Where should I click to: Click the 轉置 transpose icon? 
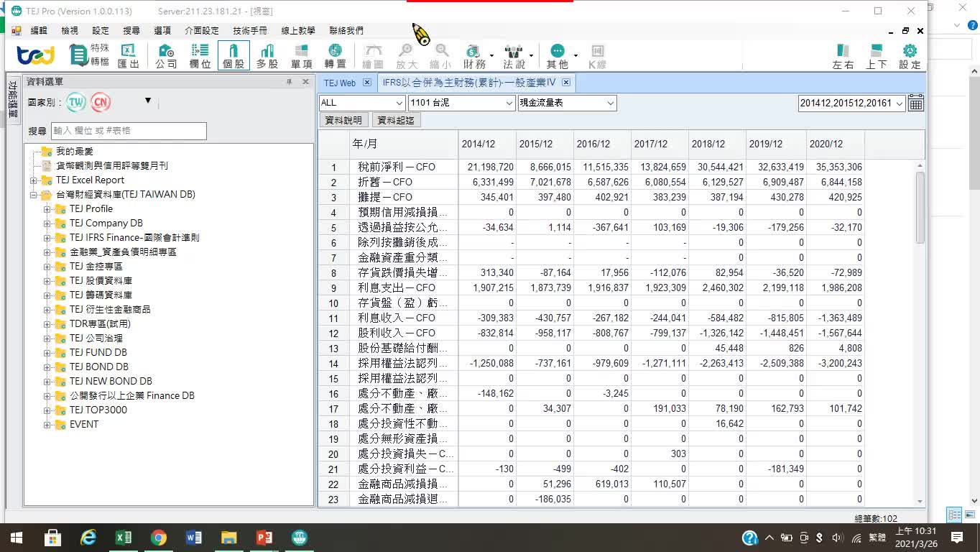(x=335, y=55)
